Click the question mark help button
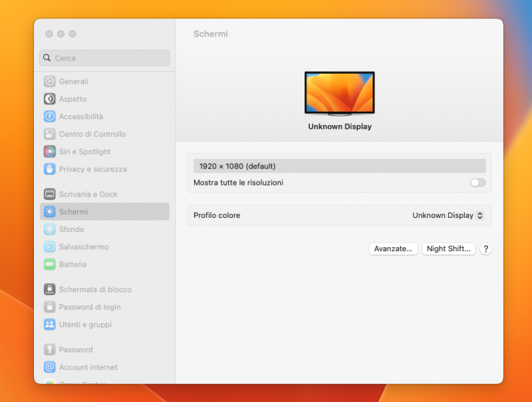532x402 pixels. pyautogui.click(x=485, y=249)
